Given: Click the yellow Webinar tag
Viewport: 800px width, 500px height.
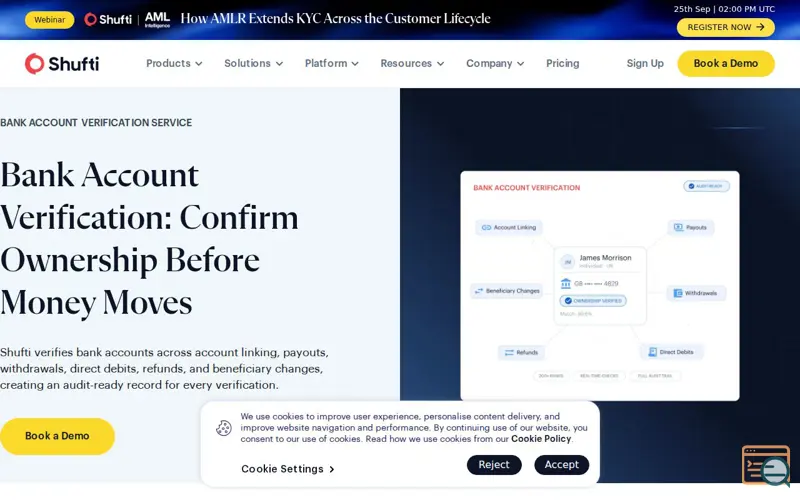Looking at the screenshot, I should (x=49, y=20).
